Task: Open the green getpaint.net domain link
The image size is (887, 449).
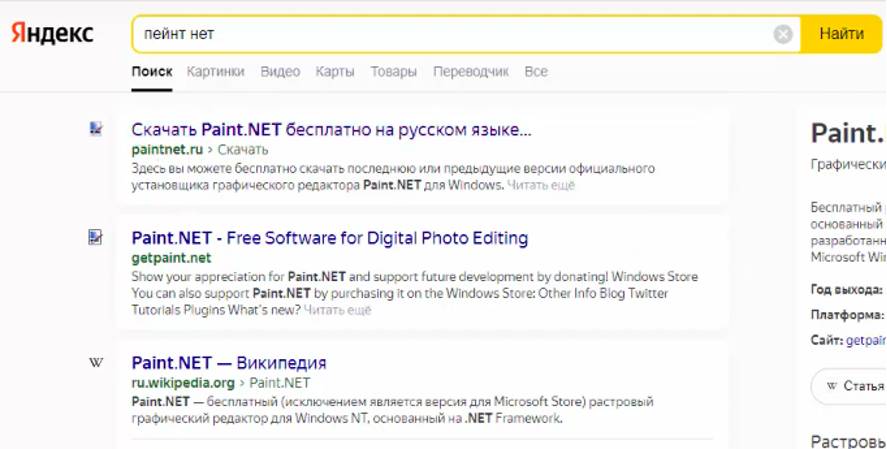Action: point(171,258)
